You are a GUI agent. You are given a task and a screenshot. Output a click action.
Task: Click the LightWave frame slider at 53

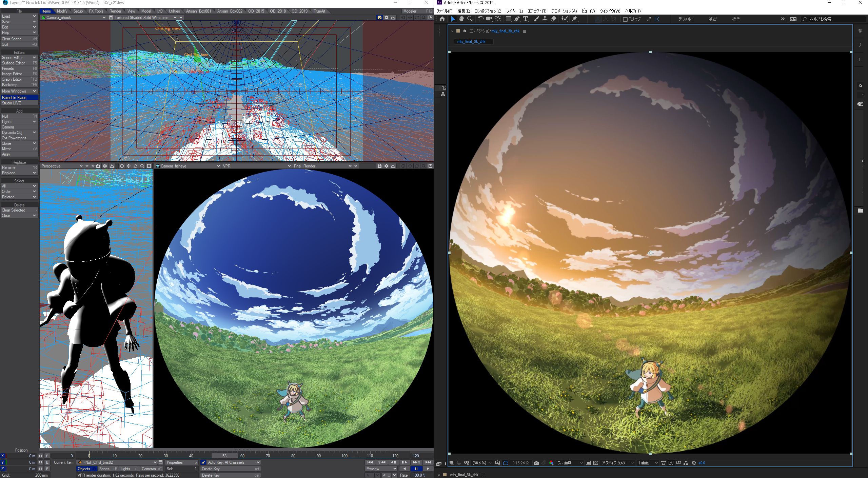(224, 456)
